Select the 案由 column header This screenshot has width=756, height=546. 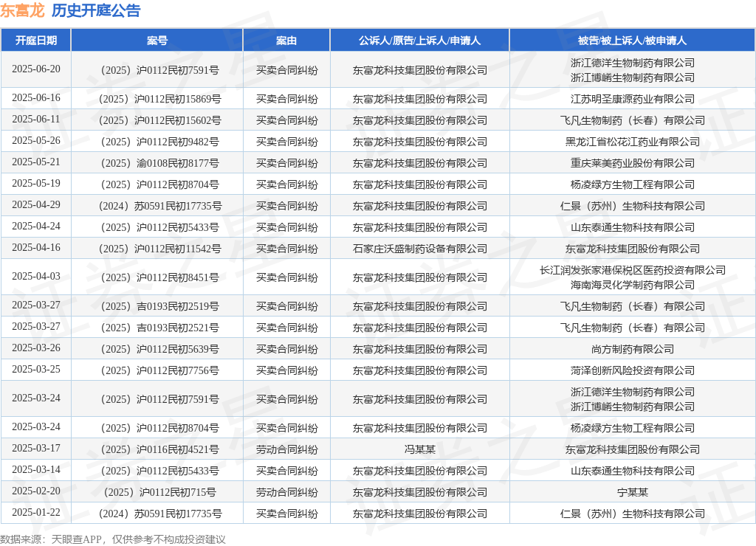(x=286, y=41)
